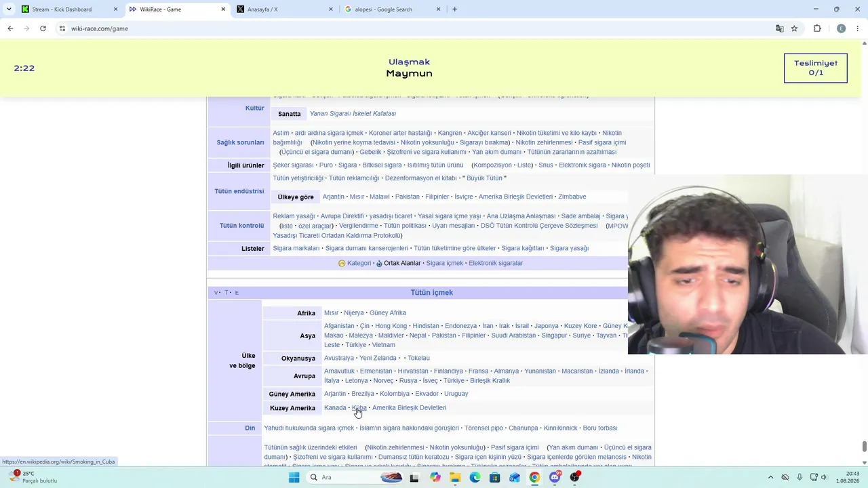Open File Explorer from the taskbar
Viewport: 868px width, 488px height.
click(455, 477)
